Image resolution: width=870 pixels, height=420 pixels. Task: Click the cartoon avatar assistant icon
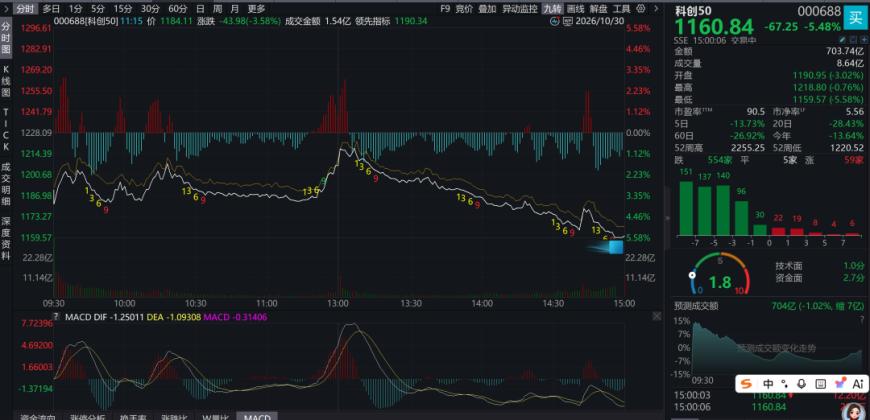point(856,409)
